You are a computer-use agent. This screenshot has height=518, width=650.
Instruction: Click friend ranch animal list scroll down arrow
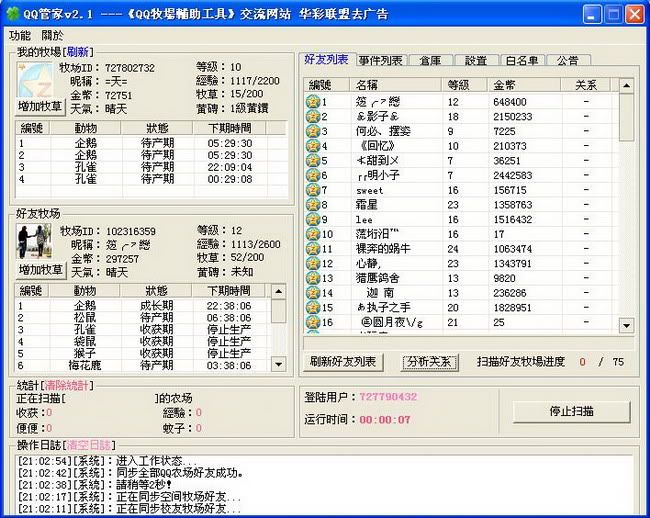[279, 364]
